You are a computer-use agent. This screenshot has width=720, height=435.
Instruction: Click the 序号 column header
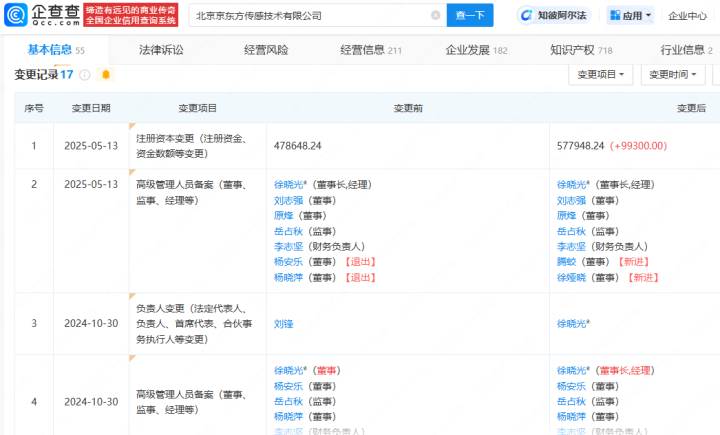[x=34, y=108]
